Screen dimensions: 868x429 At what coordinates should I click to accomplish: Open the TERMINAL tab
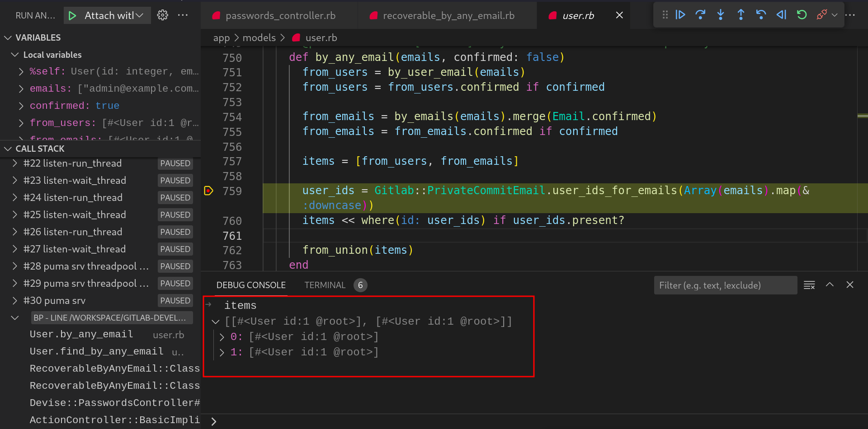tap(325, 285)
